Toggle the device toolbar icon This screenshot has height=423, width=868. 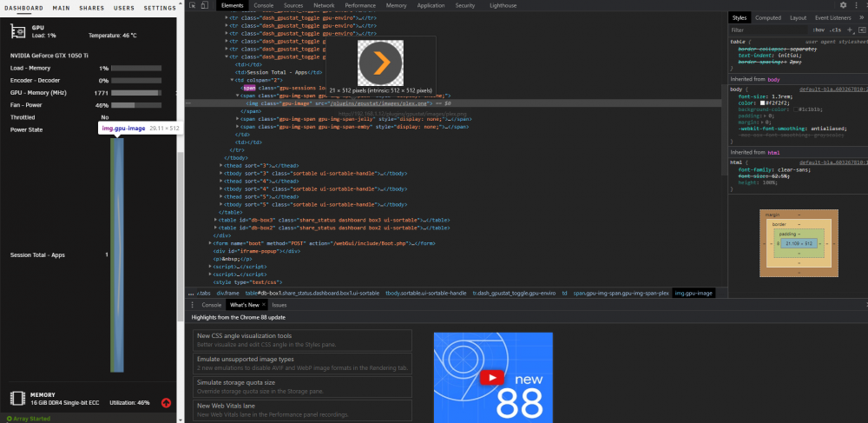click(204, 5)
